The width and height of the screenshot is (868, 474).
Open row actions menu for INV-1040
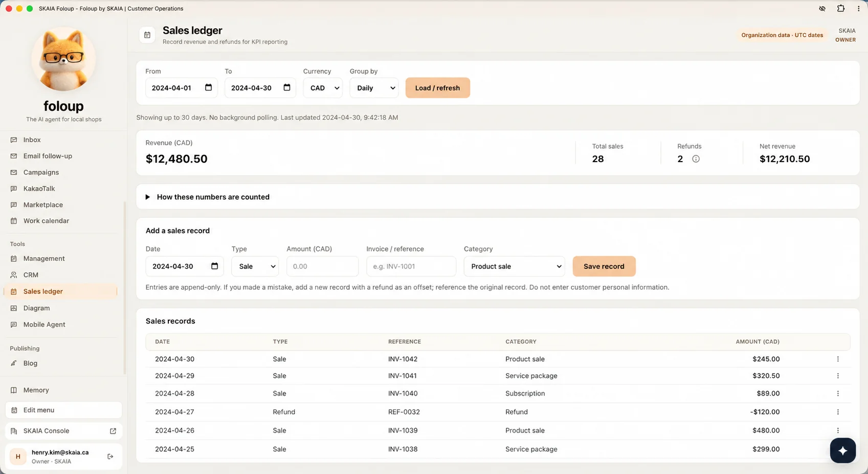point(838,393)
